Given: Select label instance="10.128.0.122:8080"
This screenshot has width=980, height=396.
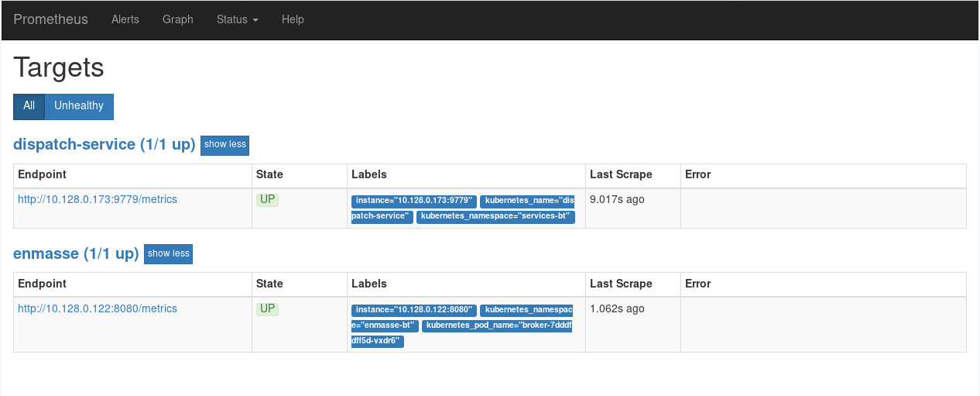Looking at the screenshot, I should pyautogui.click(x=414, y=310).
